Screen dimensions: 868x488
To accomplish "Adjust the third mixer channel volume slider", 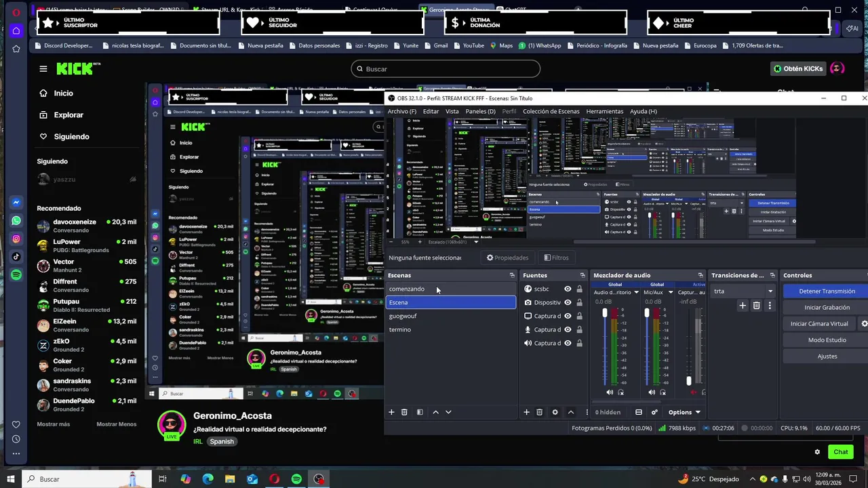I will [689, 381].
